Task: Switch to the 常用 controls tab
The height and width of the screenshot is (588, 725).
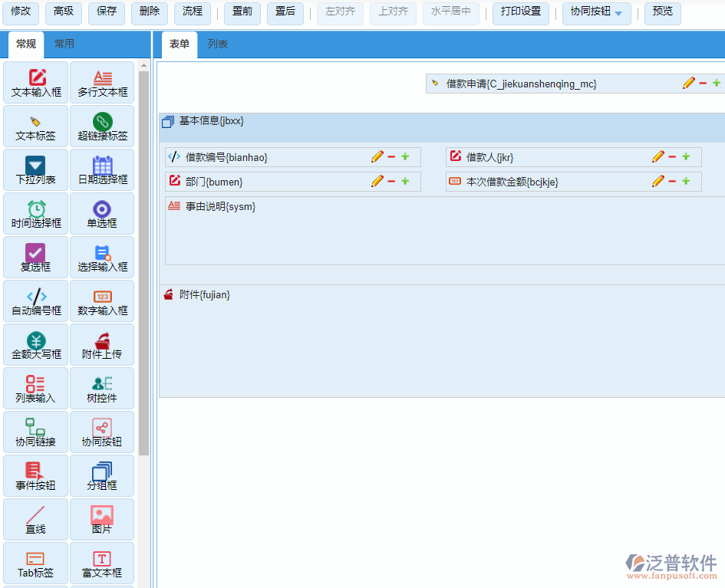Action: [64, 44]
